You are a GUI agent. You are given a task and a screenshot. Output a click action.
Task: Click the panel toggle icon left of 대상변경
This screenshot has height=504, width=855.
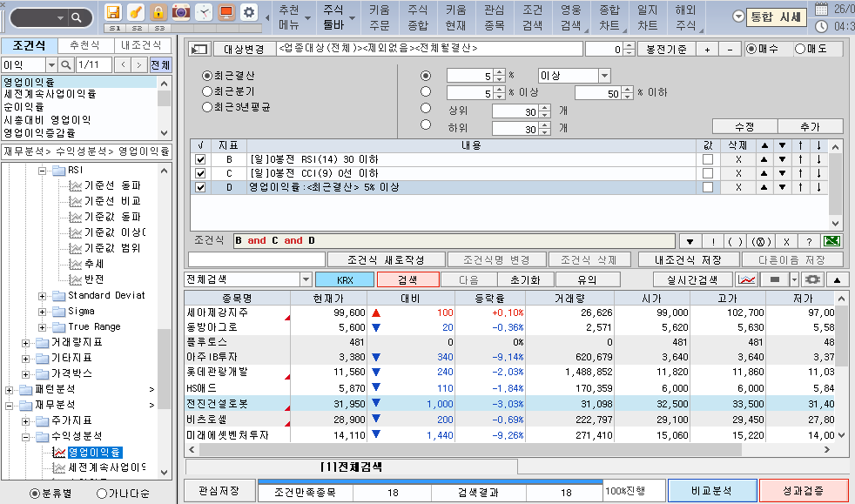199,50
